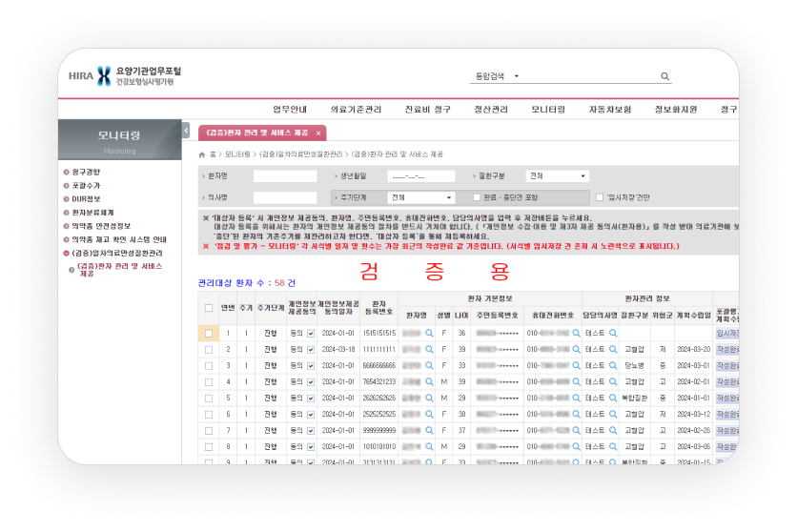Open the 질환구분 dropdown

coord(557,176)
